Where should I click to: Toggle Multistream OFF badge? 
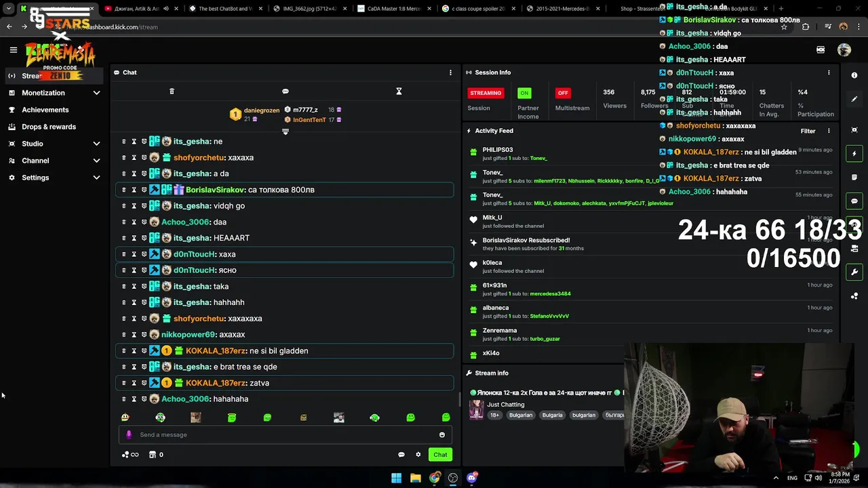[562, 93]
